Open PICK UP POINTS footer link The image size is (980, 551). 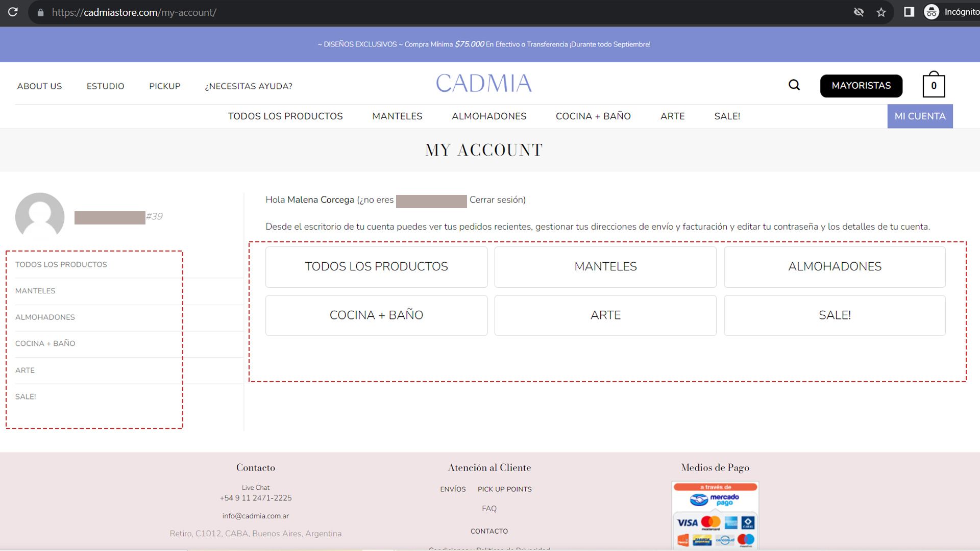pyautogui.click(x=505, y=489)
